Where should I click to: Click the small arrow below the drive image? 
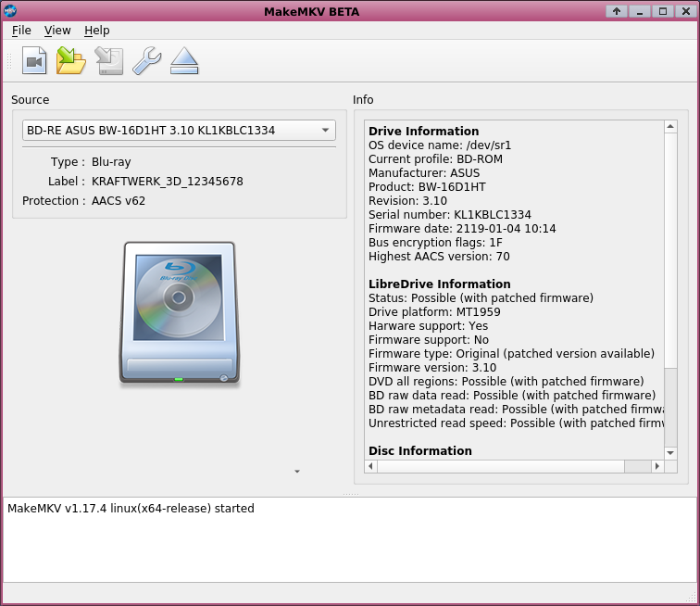[297, 472]
